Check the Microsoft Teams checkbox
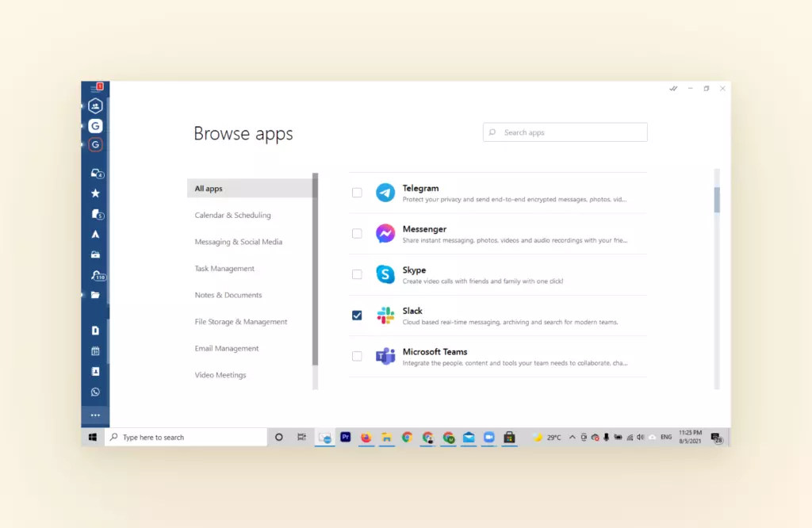Viewport: 812px width, 528px height. click(357, 356)
